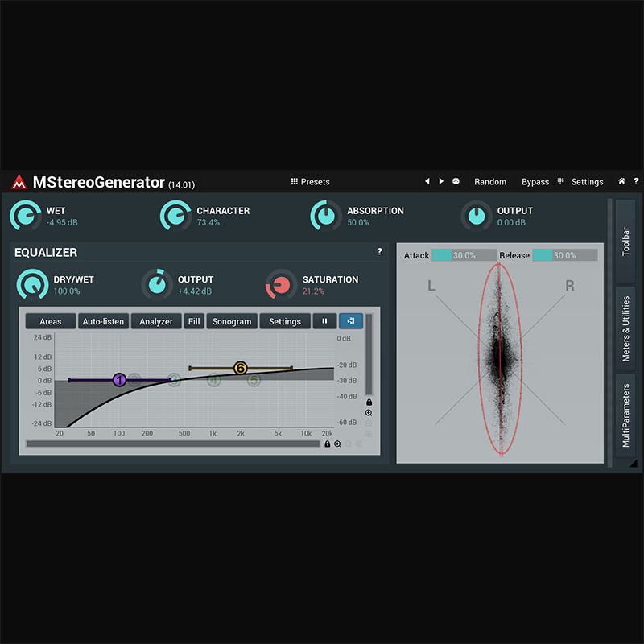This screenshot has width=644, height=644.
Task: Toggle Bypass on the plugin
Action: (x=535, y=182)
